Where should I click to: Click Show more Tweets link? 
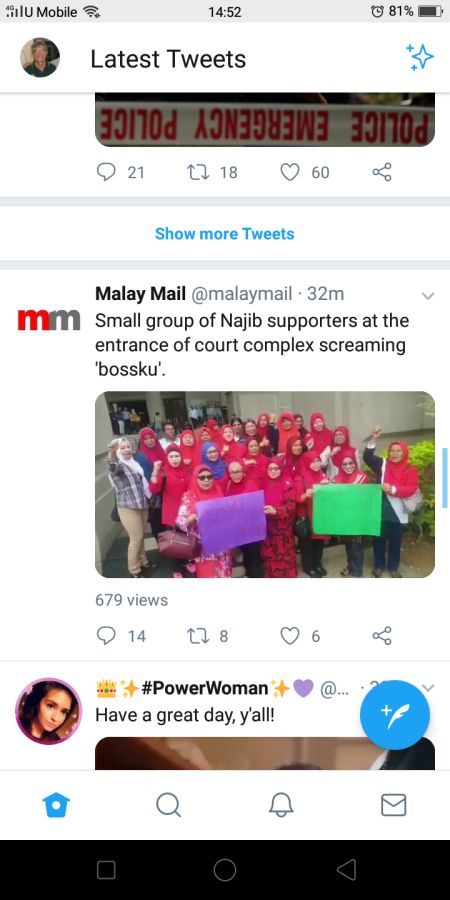pos(224,234)
